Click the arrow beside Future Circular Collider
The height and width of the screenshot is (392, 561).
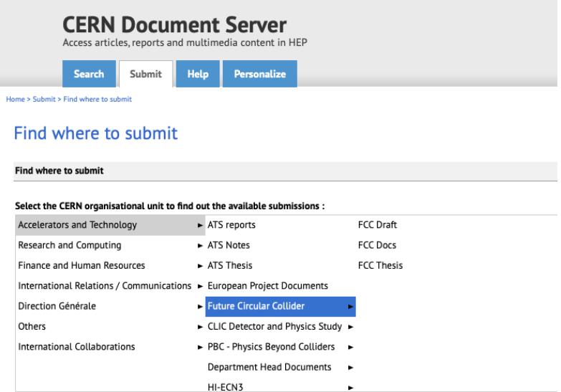(x=350, y=307)
